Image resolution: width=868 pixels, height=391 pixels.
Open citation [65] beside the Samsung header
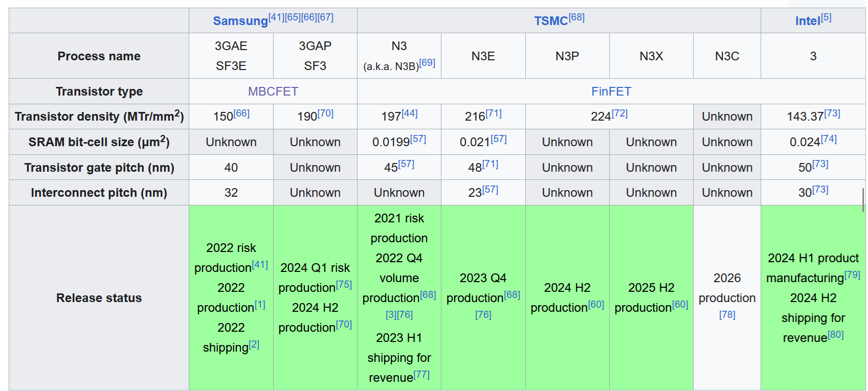tap(293, 17)
